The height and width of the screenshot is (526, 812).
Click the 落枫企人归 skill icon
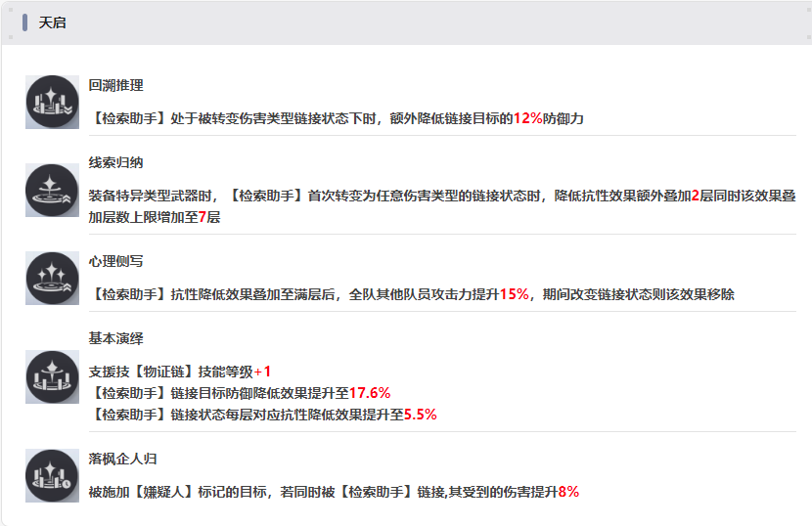52,475
